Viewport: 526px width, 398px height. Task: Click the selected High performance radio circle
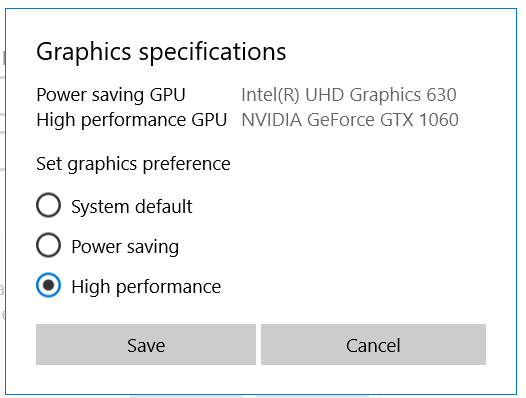click(x=48, y=285)
